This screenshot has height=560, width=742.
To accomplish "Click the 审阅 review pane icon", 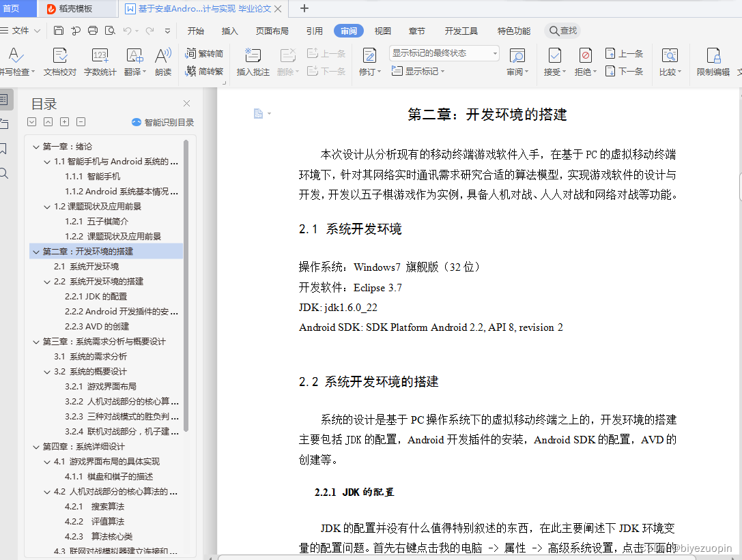I will pos(517,56).
